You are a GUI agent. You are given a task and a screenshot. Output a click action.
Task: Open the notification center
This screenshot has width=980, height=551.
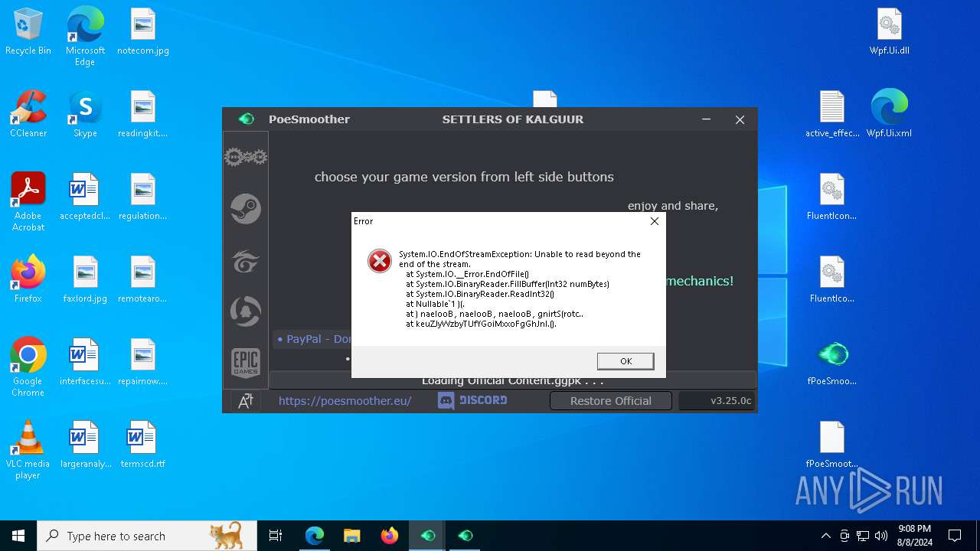pos(955,536)
